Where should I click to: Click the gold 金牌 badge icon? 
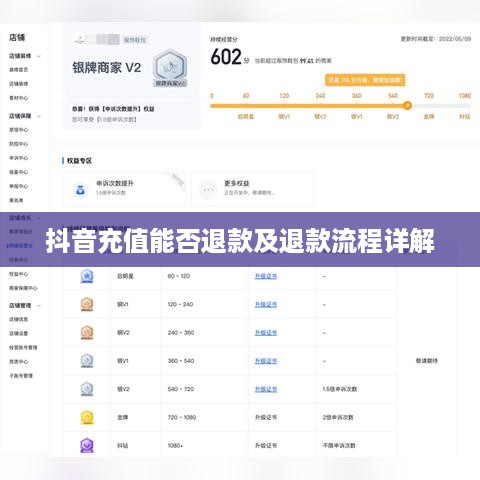pyautogui.click(x=87, y=417)
